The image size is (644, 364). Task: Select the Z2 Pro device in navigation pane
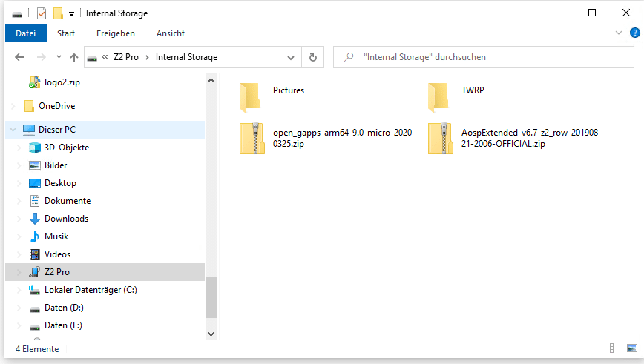pos(105,271)
